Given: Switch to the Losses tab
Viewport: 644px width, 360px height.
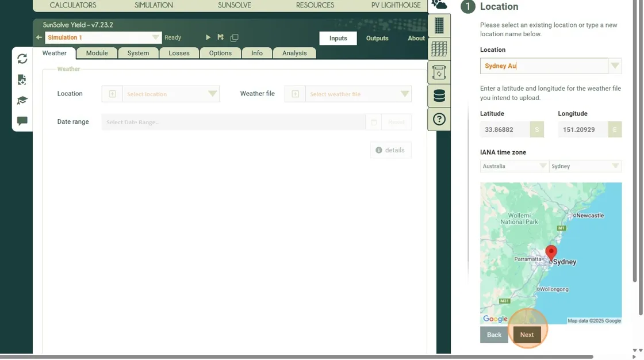Looking at the screenshot, I should coord(179,53).
